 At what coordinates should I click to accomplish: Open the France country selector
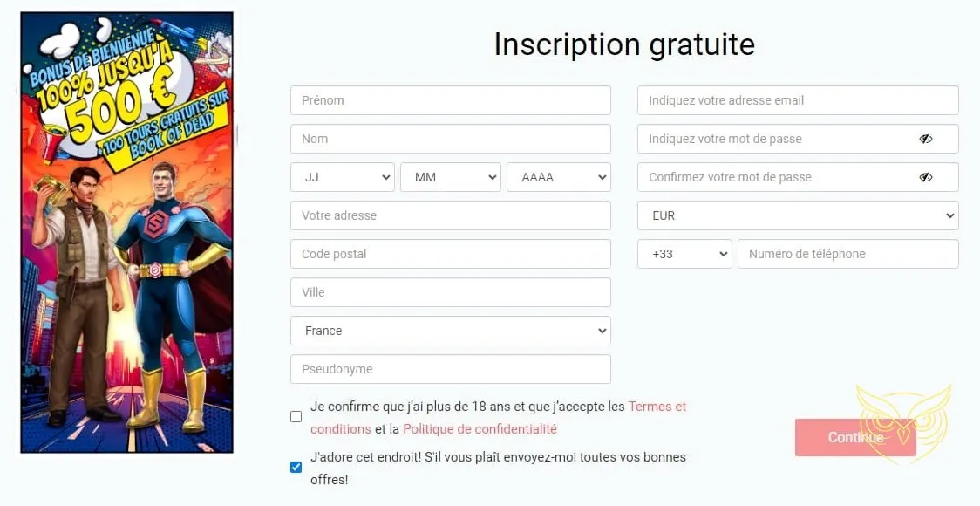(450, 331)
